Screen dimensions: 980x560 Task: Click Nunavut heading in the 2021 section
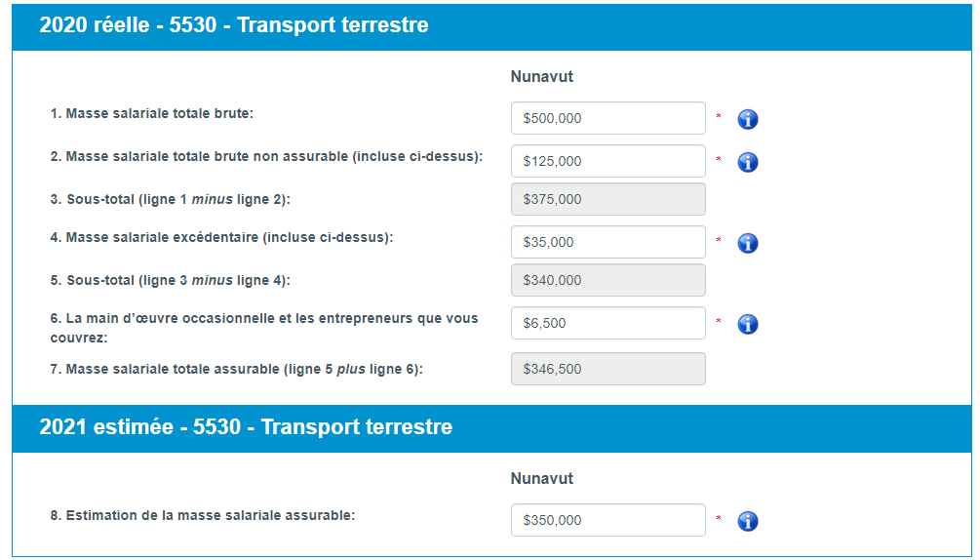(542, 479)
